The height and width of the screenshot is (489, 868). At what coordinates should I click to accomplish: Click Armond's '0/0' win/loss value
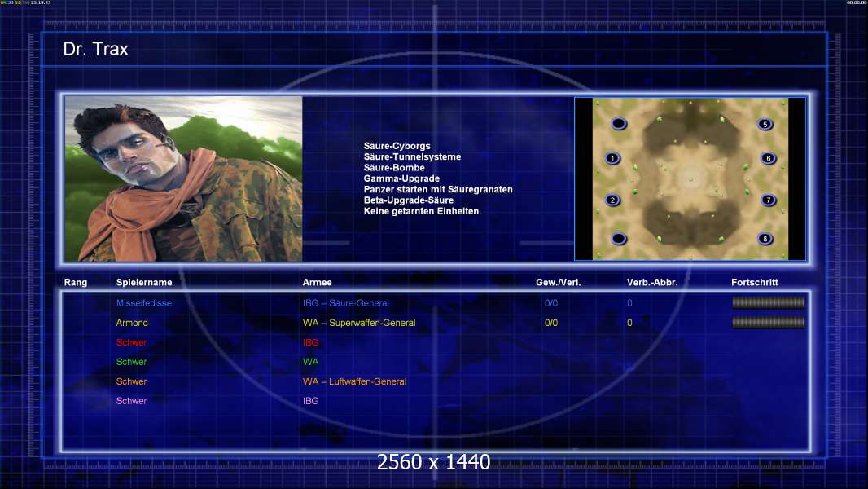coord(551,323)
